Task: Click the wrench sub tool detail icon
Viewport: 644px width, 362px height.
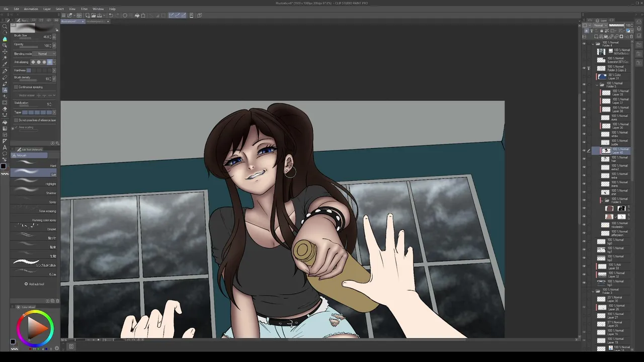Action: 58,143
